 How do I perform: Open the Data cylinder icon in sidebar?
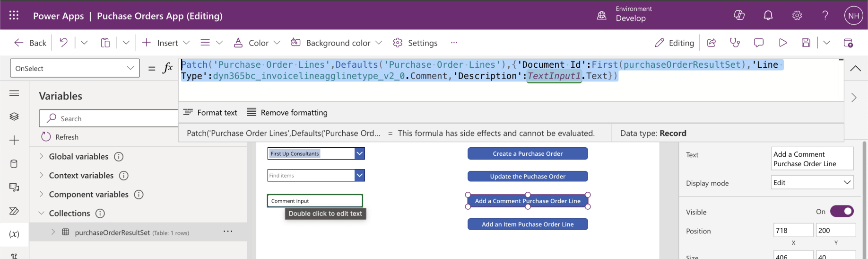coord(14,164)
